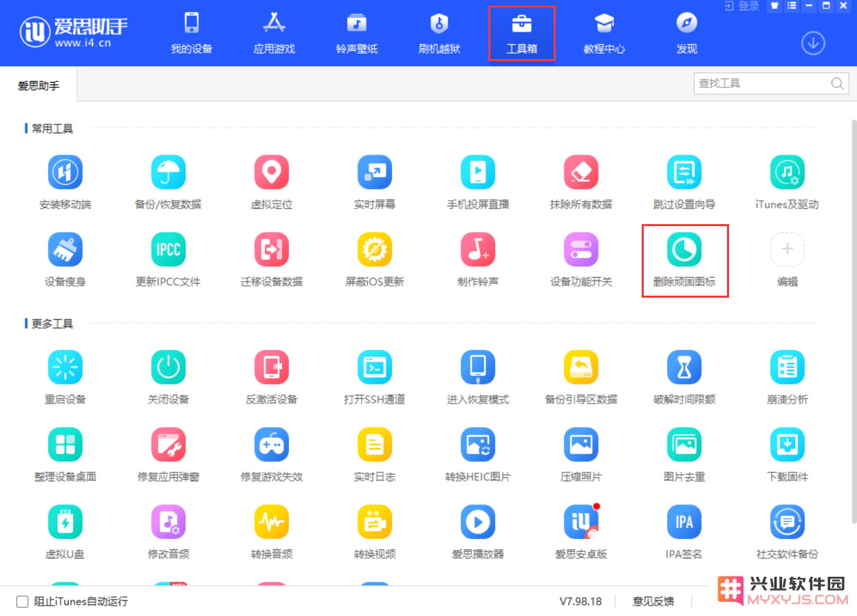Click version text V7.98.18
857x616 pixels.
[x=581, y=602]
